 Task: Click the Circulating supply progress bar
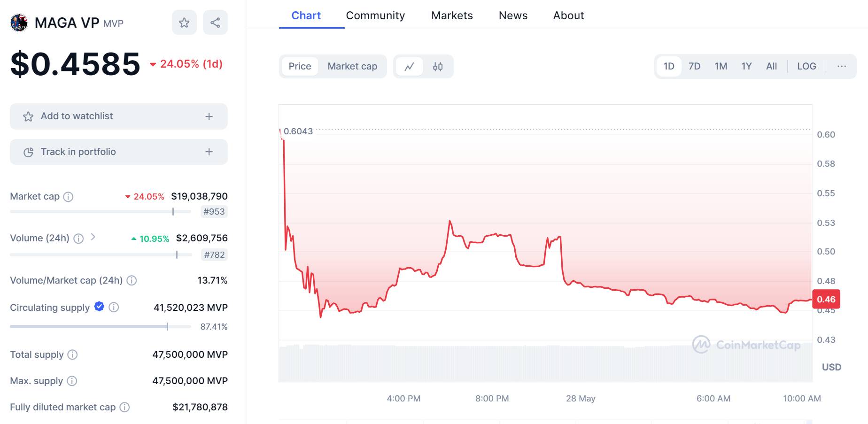[101, 326]
